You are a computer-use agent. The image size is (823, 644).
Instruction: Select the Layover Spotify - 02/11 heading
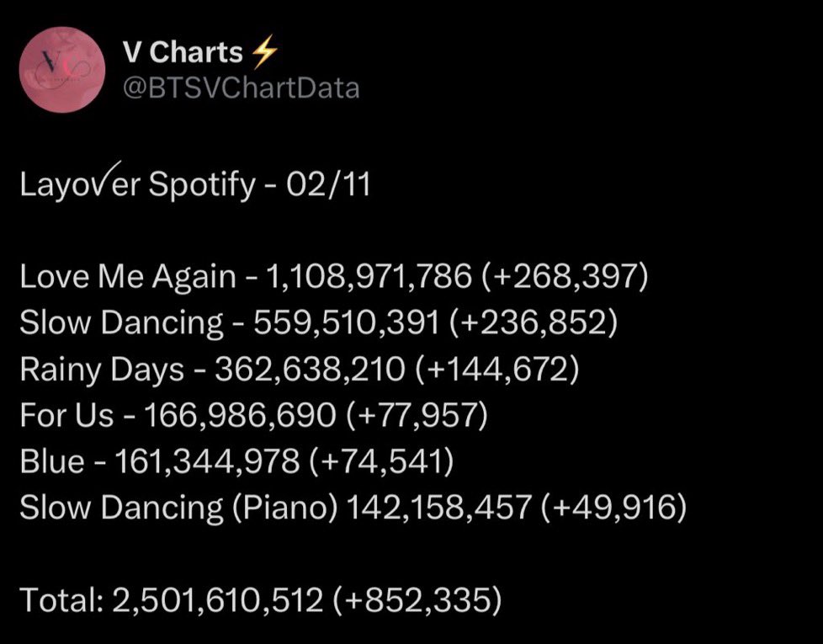coord(195,182)
